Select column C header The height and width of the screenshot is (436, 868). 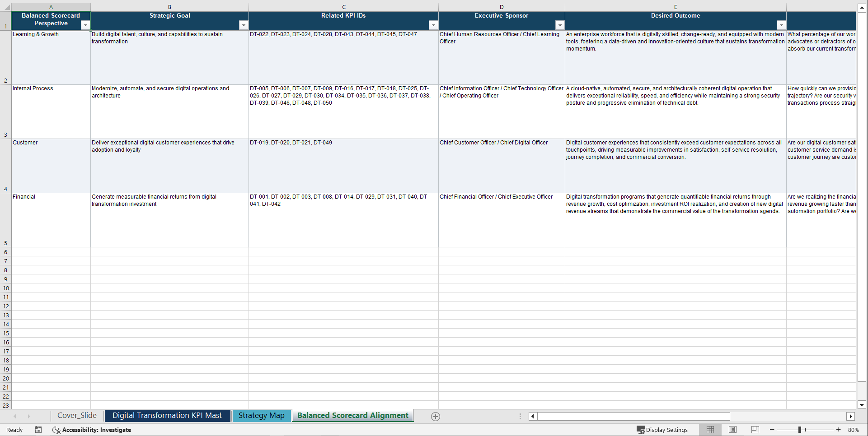343,7
